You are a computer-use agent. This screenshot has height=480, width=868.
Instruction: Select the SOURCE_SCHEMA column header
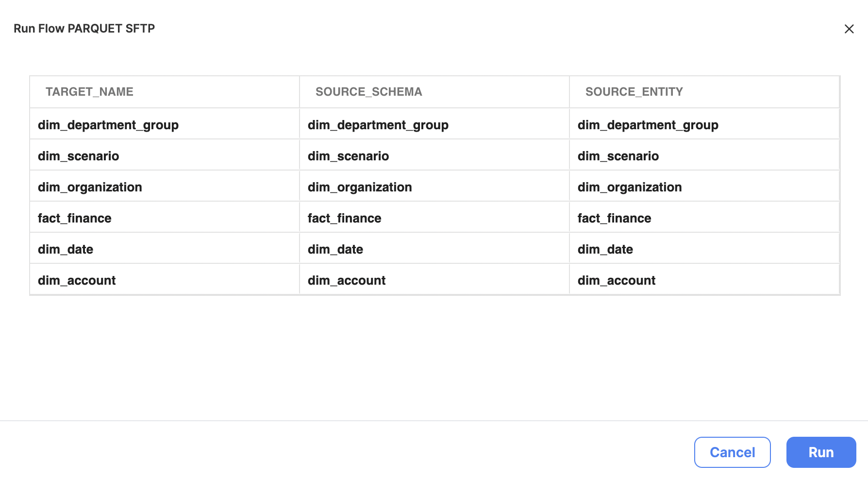pyautogui.click(x=369, y=92)
